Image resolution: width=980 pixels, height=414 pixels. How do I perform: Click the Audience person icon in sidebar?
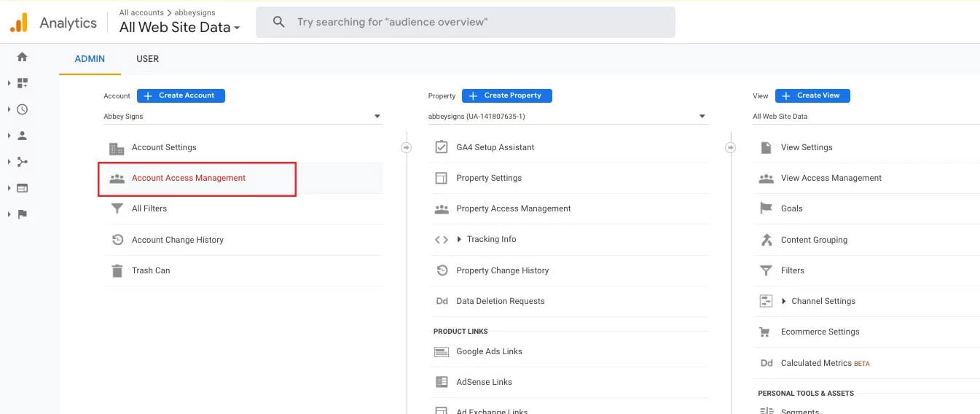[x=22, y=136]
